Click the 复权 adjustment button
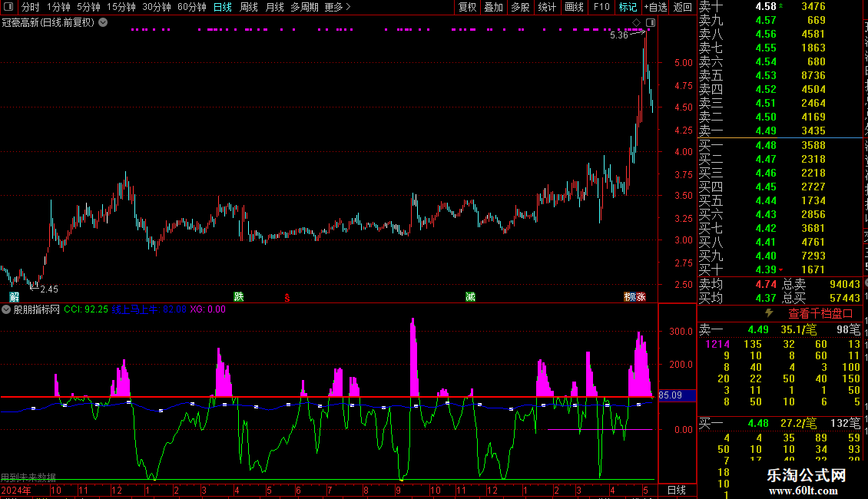Screen dimensions: 868x499 click(467, 7)
